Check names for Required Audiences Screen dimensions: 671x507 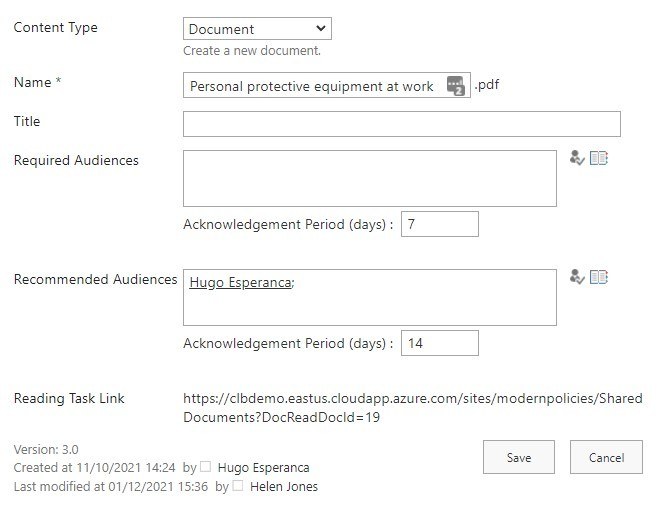(577, 158)
